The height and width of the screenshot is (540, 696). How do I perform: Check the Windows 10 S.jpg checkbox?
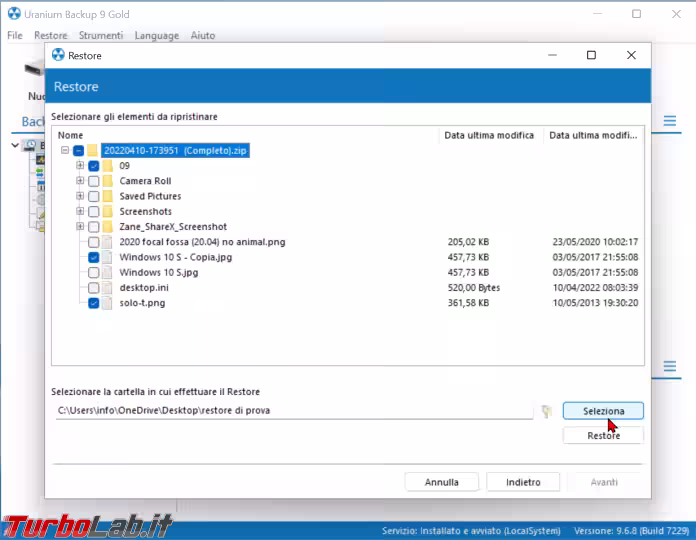click(94, 272)
